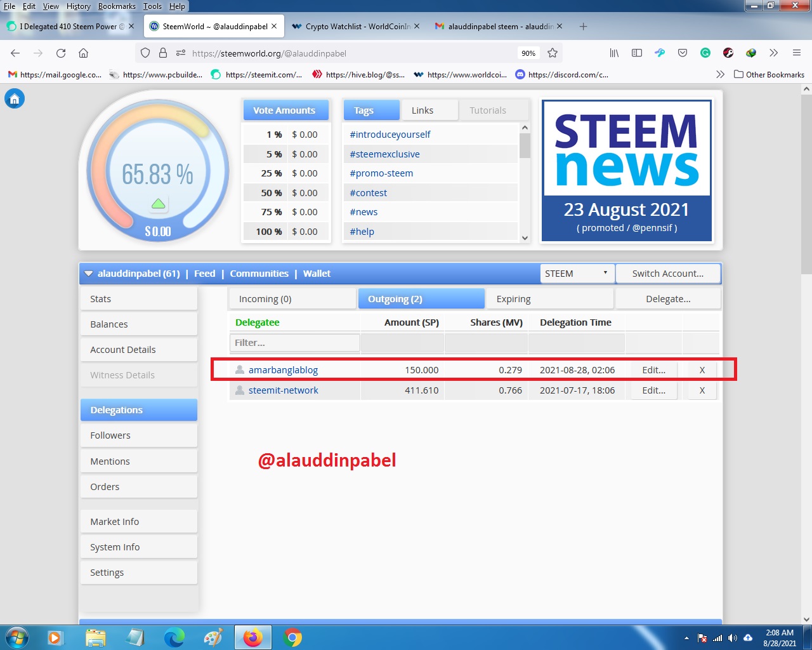
Task: Open the STEEM currency dropdown
Action: pyautogui.click(x=577, y=274)
